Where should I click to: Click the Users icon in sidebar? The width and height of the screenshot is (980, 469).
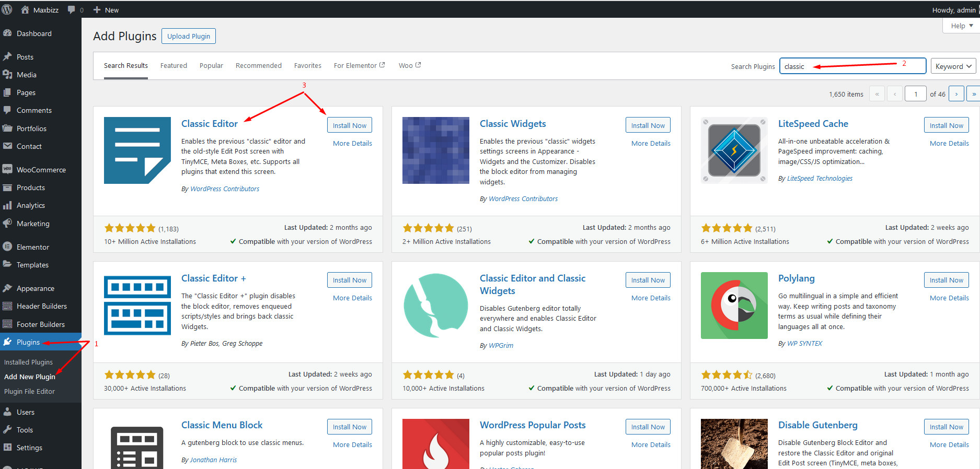click(x=7, y=412)
